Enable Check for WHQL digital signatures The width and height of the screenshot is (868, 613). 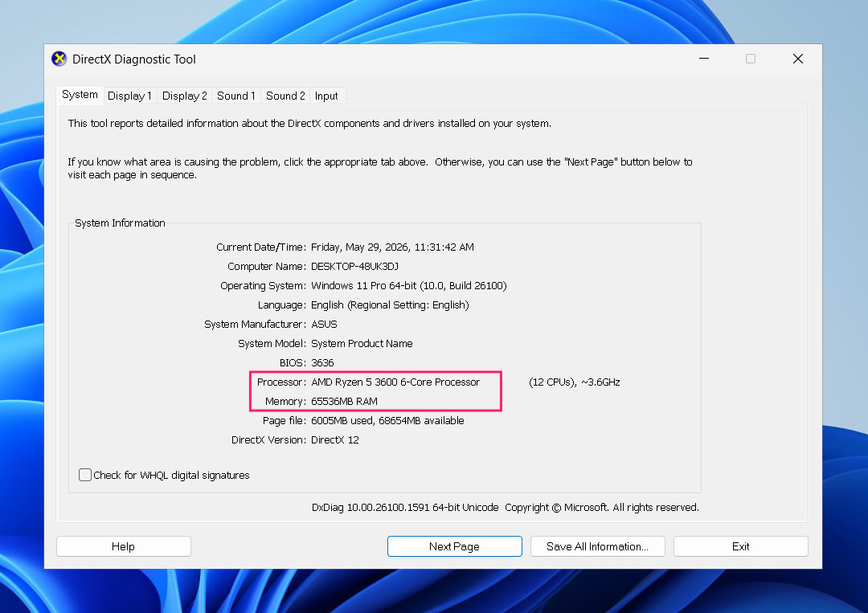pyautogui.click(x=85, y=475)
